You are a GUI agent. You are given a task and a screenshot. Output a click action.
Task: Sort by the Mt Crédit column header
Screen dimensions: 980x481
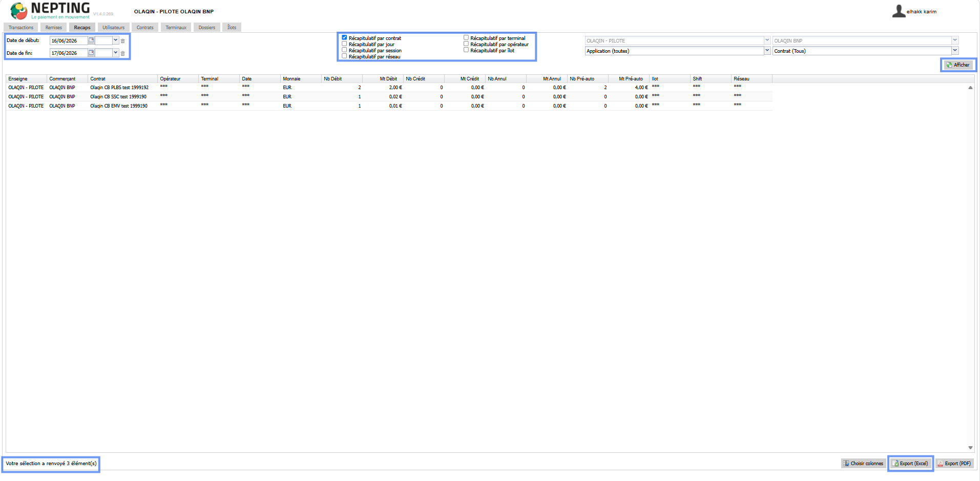point(465,79)
